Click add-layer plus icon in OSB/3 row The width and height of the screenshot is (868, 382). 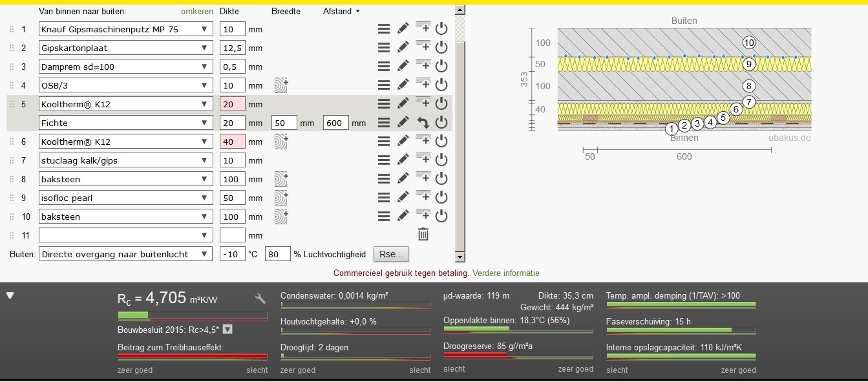pyautogui.click(x=423, y=84)
